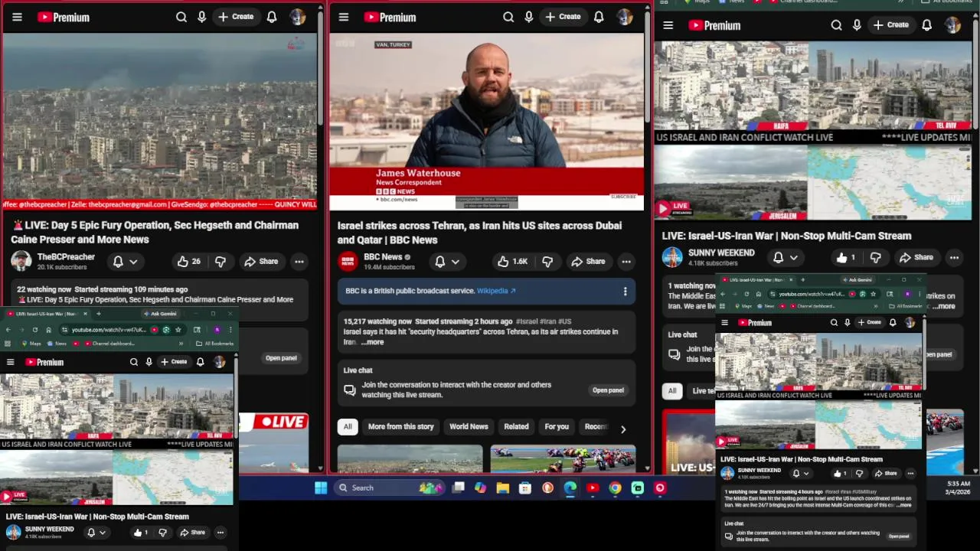Share the BBC News video
980x551 pixels.
587,261
